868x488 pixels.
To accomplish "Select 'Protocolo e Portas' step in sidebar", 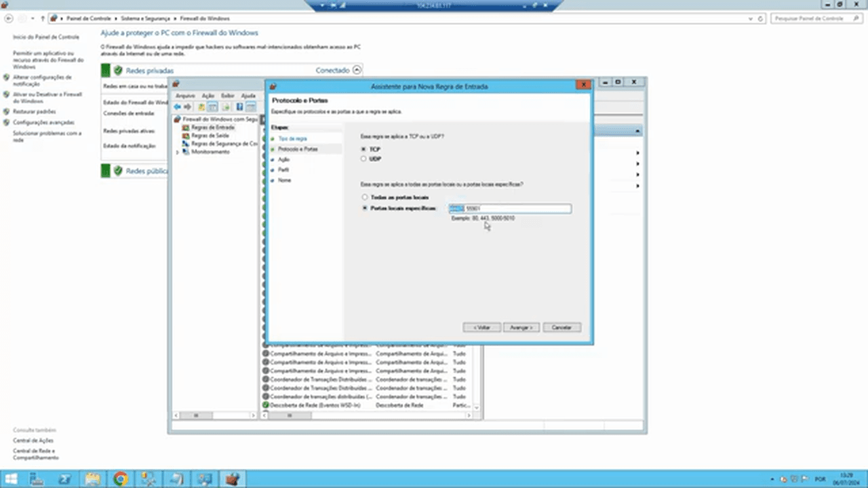I will click(x=298, y=149).
